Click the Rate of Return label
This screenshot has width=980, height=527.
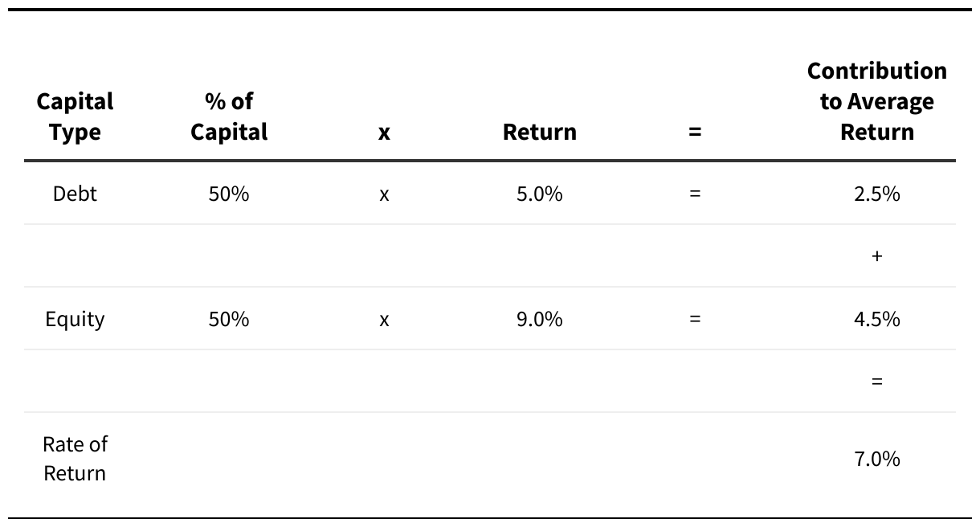[75, 459]
